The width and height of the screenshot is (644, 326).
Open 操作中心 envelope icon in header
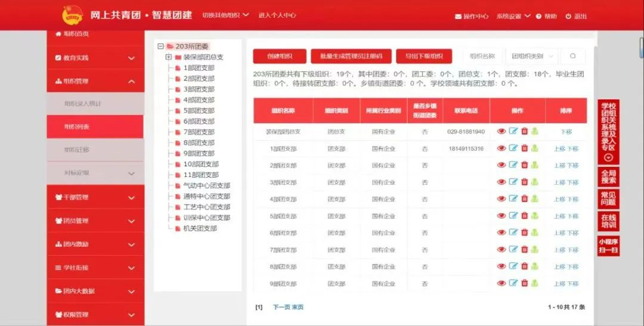[x=459, y=17]
